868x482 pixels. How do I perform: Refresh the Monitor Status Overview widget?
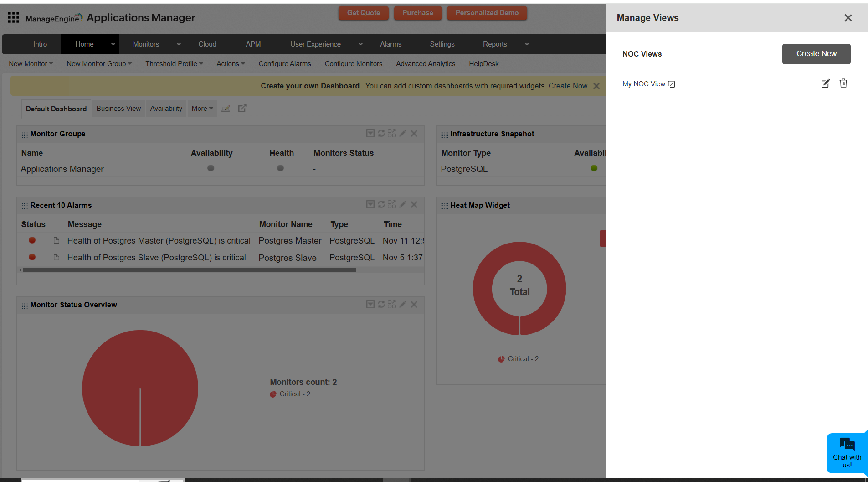[x=381, y=304]
